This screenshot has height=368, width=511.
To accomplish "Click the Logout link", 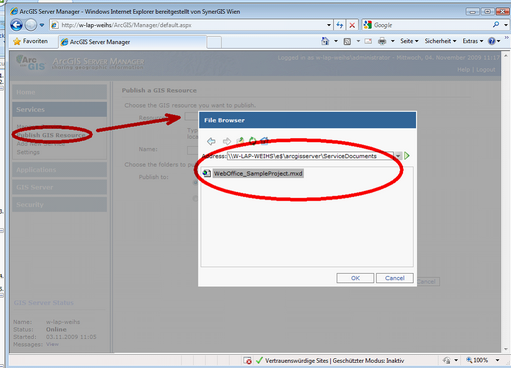I will (485, 70).
